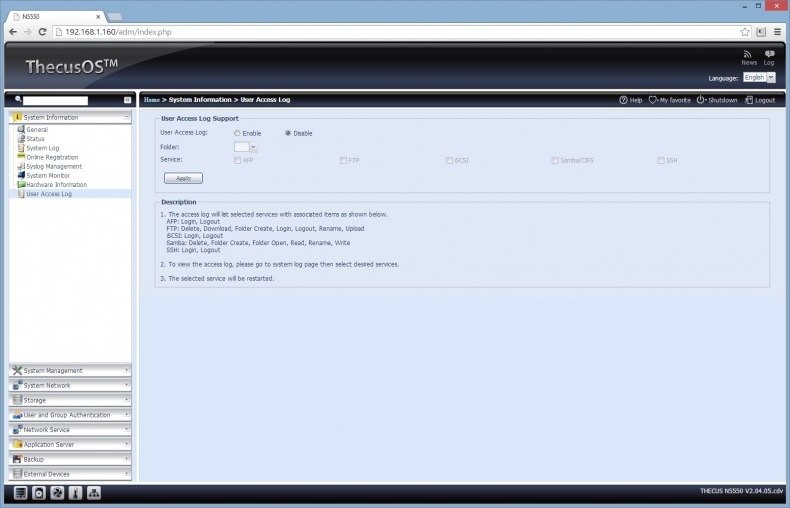Click the Home breadcrumb link
This screenshot has width=790, height=508.
[151, 100]
